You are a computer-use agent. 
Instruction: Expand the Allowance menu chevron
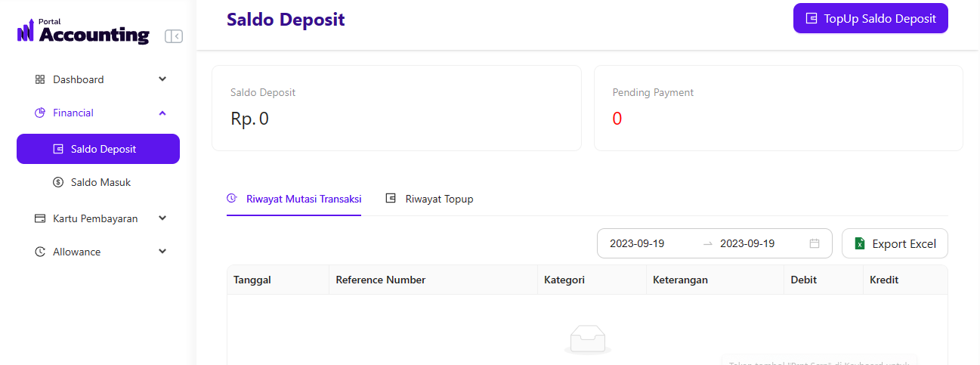click(x=162, y=251)
